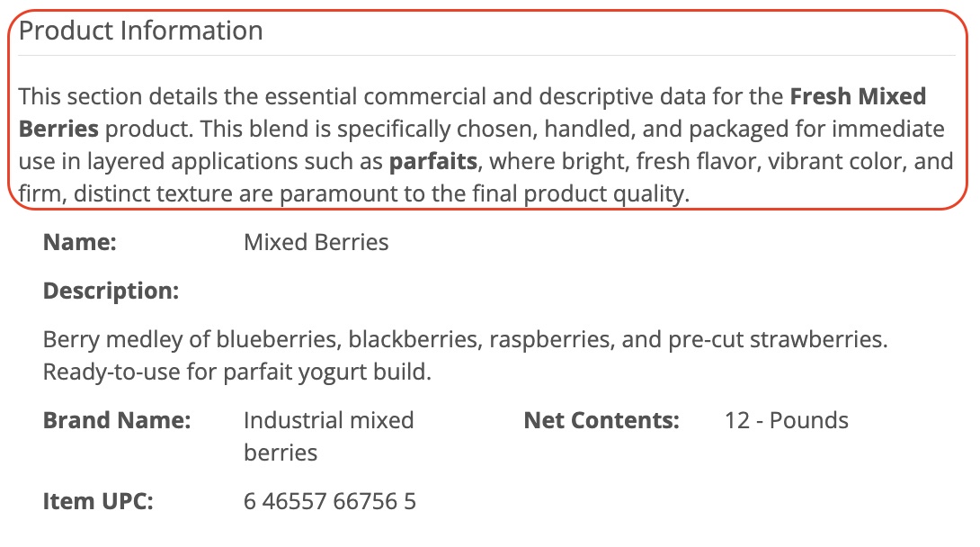This screenshot has height=547, width=980.
Task: Click the divider line under Product Information
Action: click(x=486, y=56)
